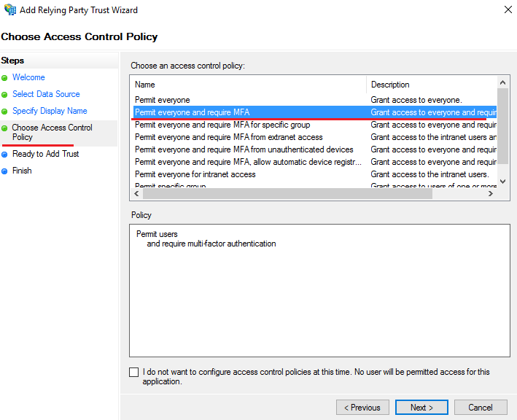
Task: Click the blue bullet beside Ready to Add Trust
Action: click(x=5, y=154)
